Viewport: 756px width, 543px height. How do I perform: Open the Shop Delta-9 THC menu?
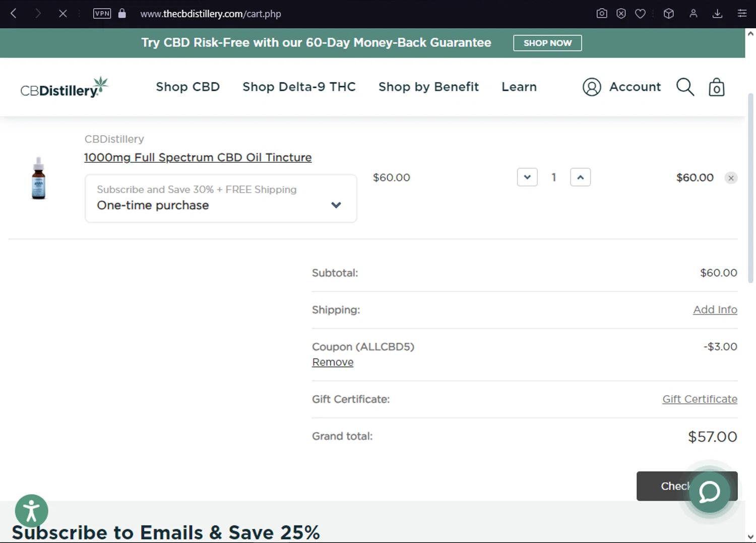[x=299, y=87]
